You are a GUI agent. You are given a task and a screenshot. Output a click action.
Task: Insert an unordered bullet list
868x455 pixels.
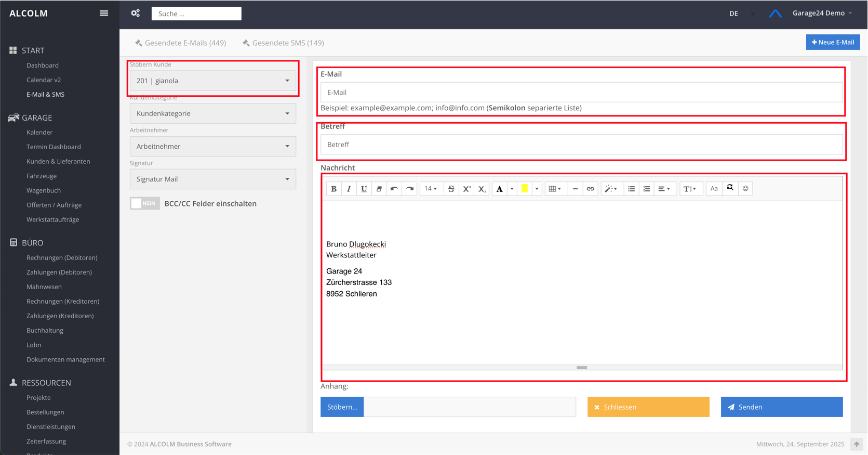click(631, 189)
